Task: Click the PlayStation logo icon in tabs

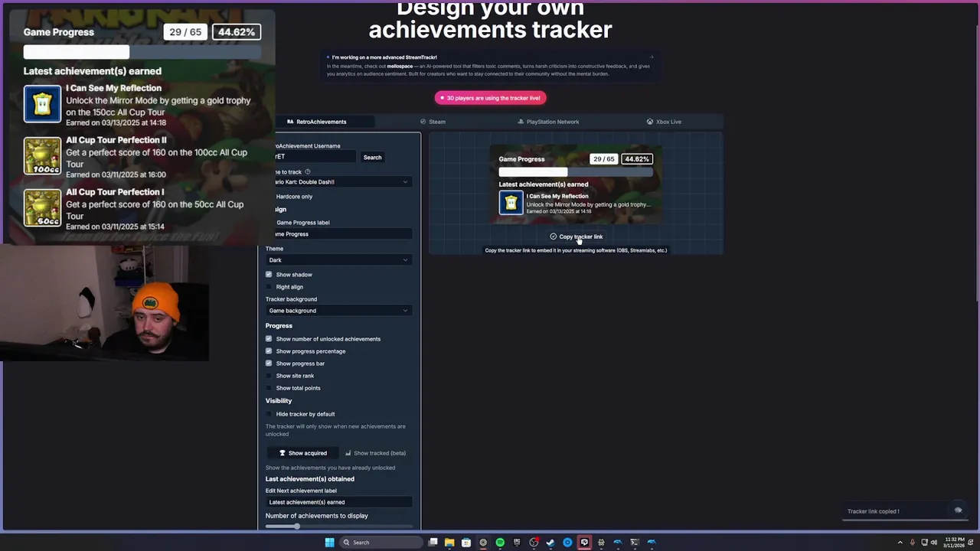Action: tap(521, 122)
